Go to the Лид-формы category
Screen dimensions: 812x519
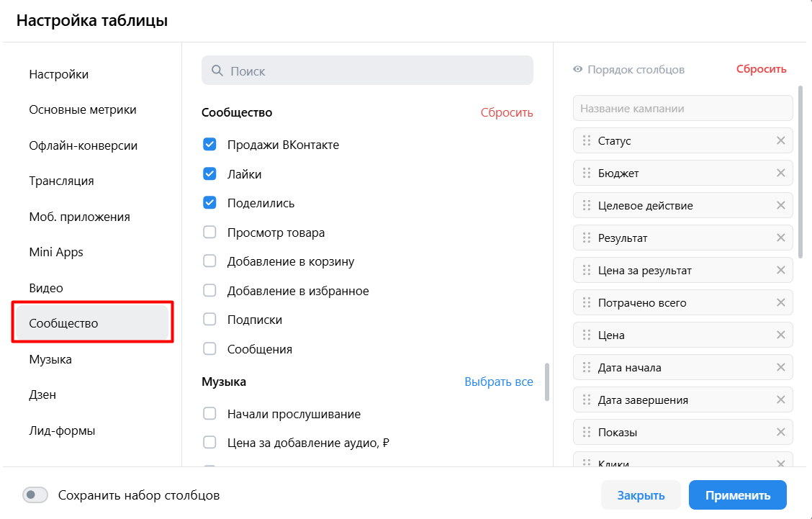pos(62,430)
